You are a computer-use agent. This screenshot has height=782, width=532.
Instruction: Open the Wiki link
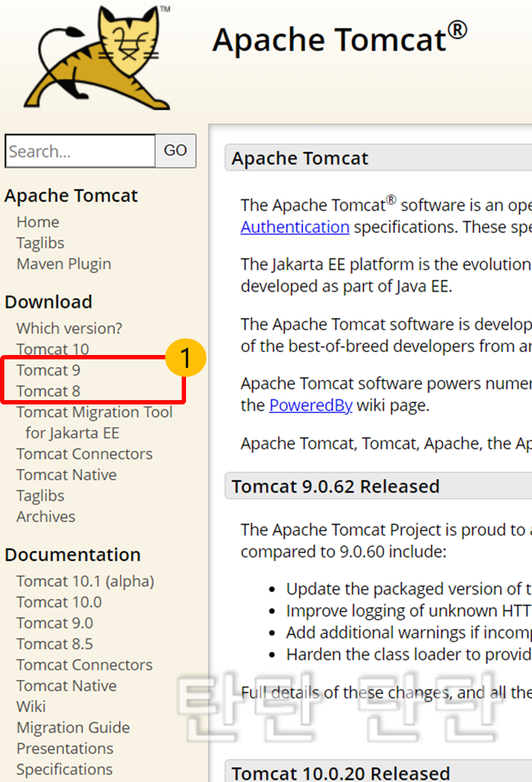[31, 706]
